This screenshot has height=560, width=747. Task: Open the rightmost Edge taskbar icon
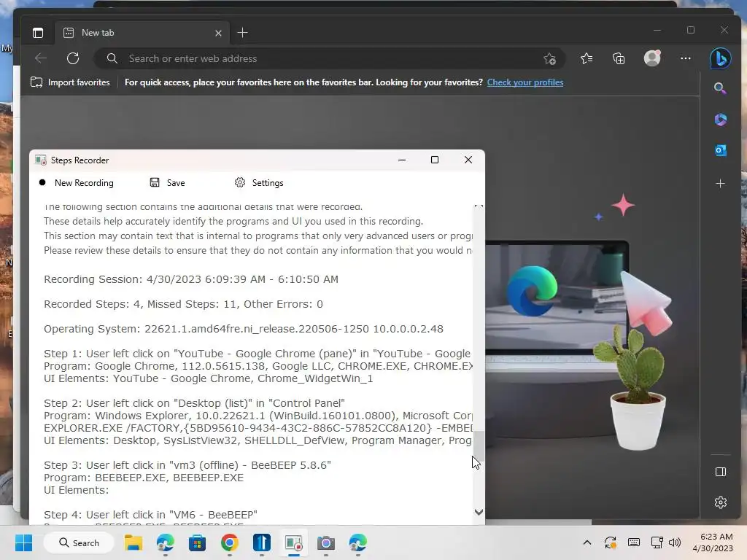point(357,542)
